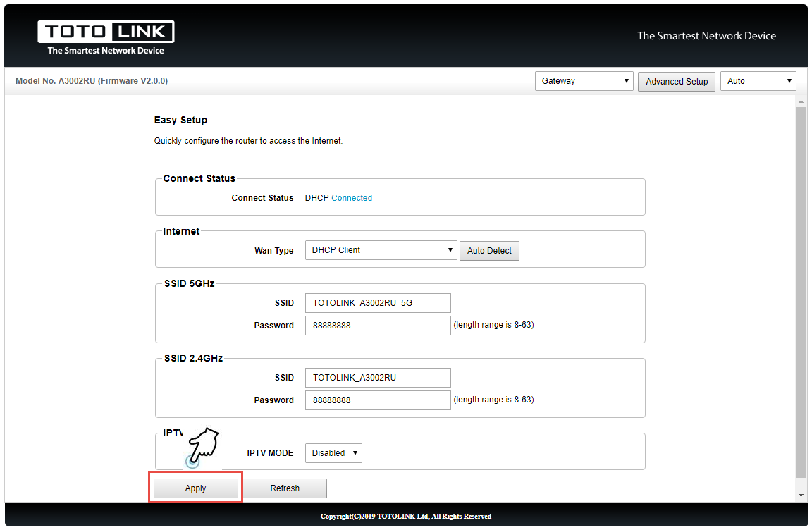Click the Copyright TOTOLINK footer text
Screen dimensions: 812x530
tap(405, 516)
